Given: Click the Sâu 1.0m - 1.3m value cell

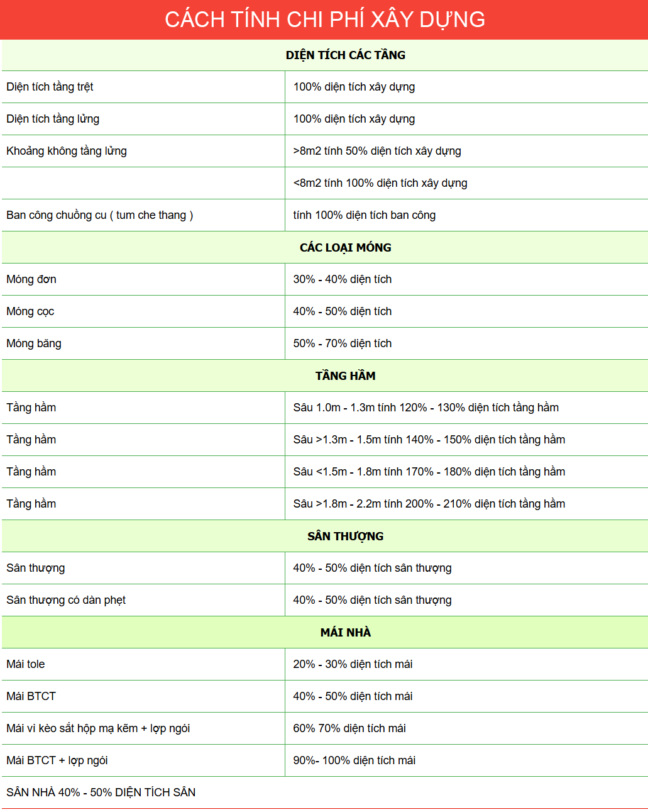Looking at the screenshot, I should (426, 408).
